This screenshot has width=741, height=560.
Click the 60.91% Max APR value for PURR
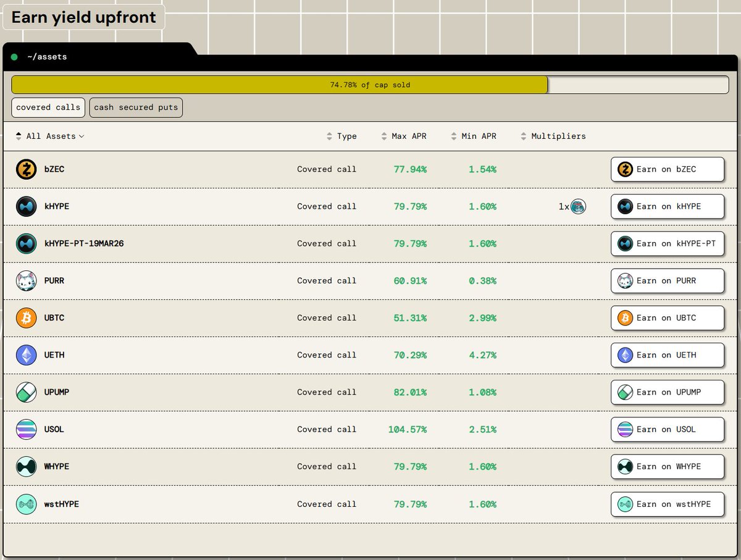410,281
